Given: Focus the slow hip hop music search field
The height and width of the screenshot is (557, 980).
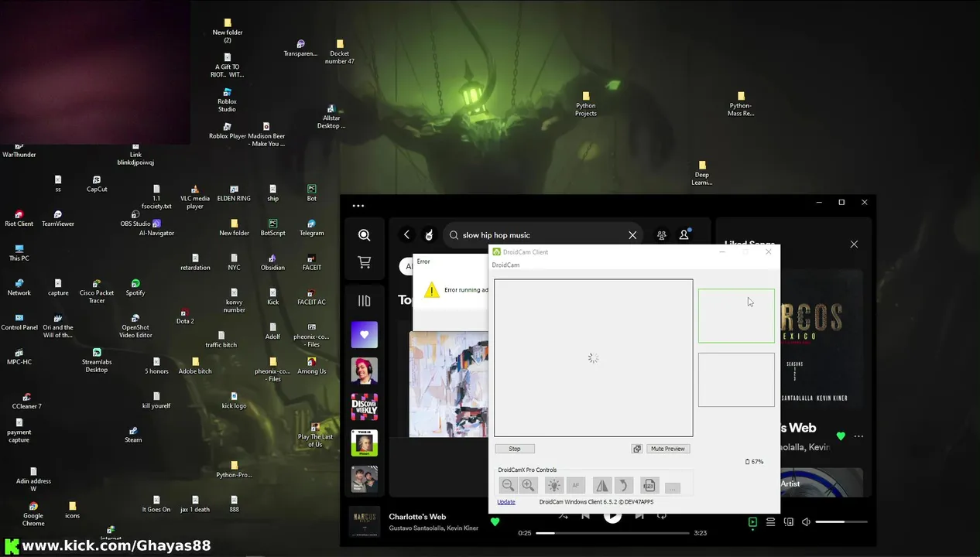Looking at the screenshot, I should [x=544, y=235].
